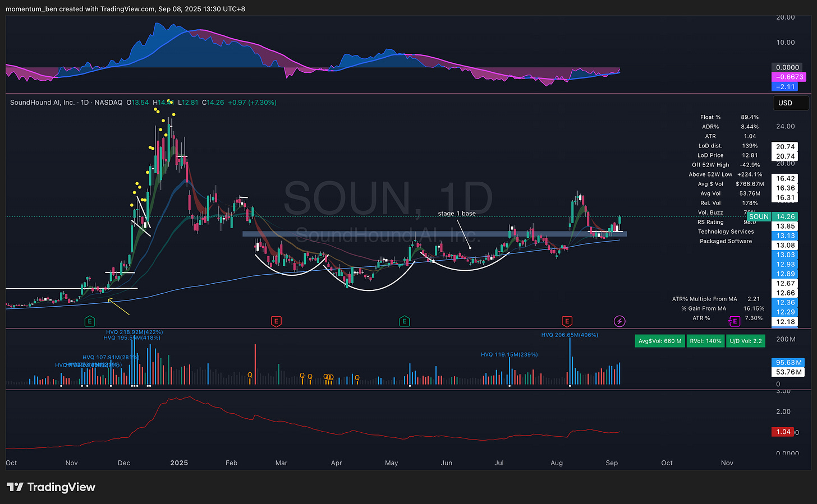817x504 pixels.
Task: Click the 13.85 price axis label
Action: 786,226
